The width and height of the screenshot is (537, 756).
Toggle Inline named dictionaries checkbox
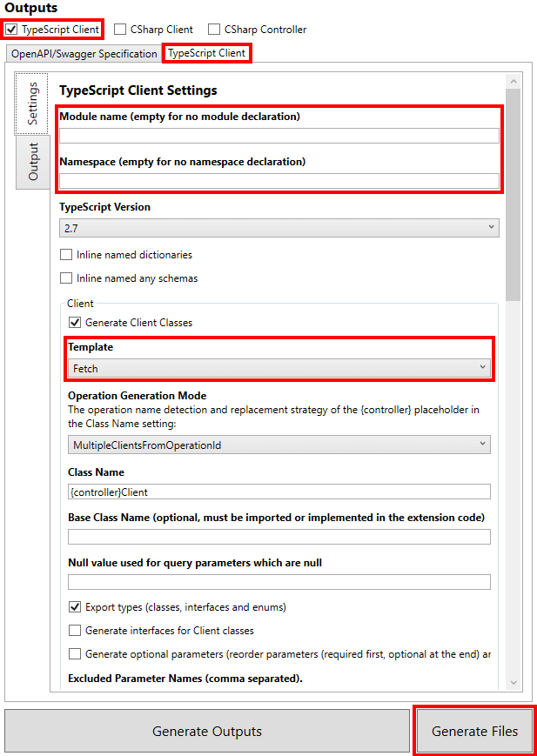tap(66, 255)
